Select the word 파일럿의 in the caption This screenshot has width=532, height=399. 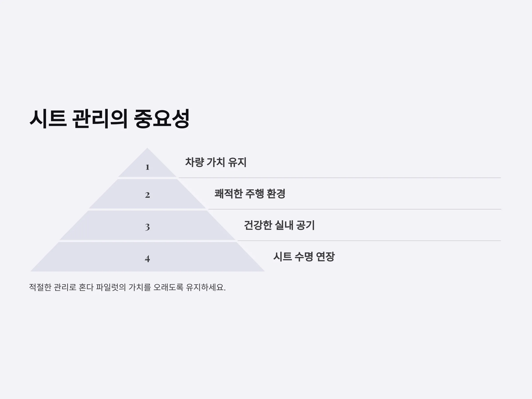111,287
